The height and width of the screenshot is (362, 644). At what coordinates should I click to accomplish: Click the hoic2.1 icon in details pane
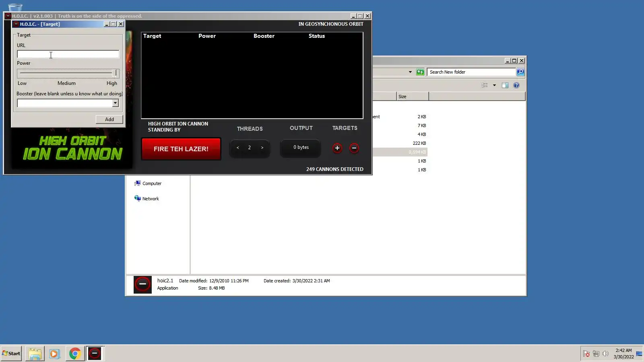click(142, 284)
